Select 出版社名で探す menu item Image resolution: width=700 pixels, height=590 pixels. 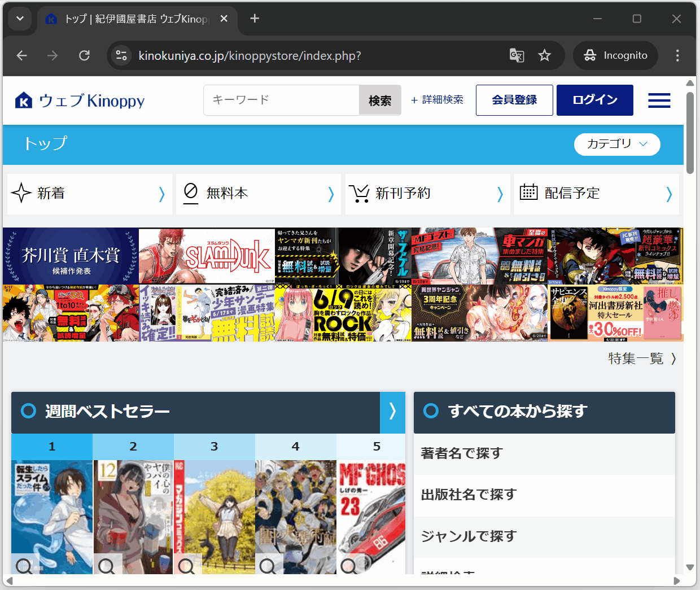[544, 495]
